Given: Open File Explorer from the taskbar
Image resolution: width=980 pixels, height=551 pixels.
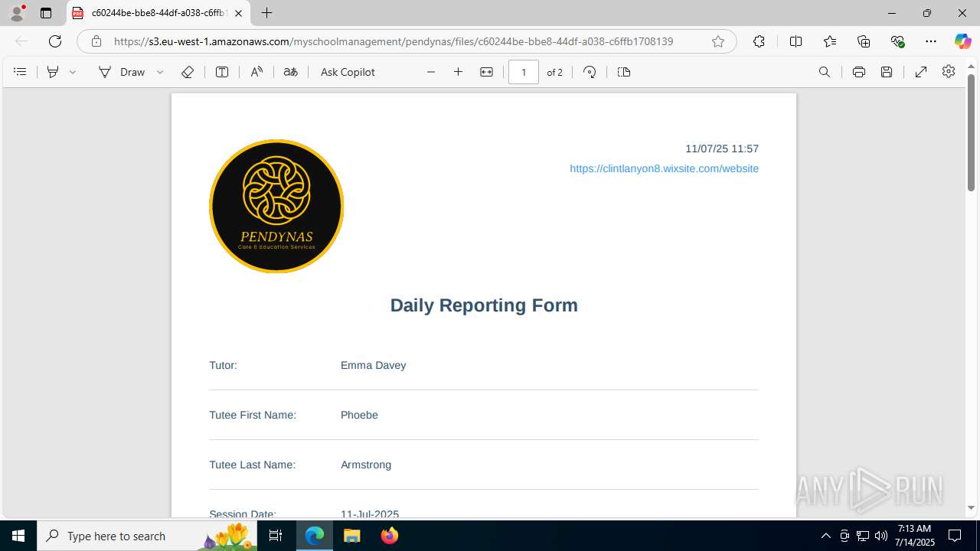Looking at the screenshot, I should point(352,536).
